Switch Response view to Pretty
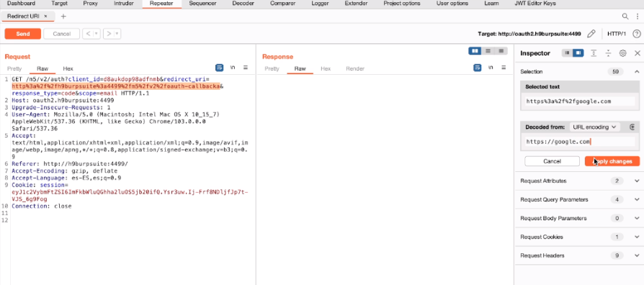This screenshot has width=644, height=285. pyautogui.click(x=272, y=68)
